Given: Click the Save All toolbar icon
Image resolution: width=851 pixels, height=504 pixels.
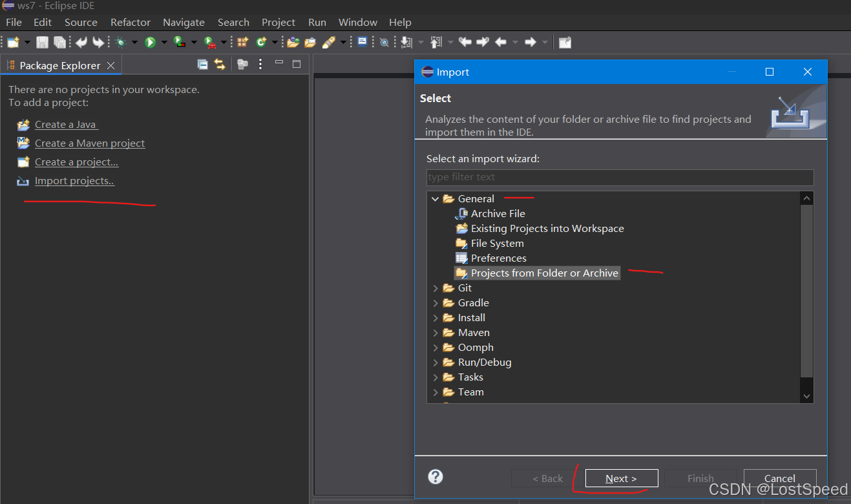Looking at the screenshot, I should [x=59, y=42].
